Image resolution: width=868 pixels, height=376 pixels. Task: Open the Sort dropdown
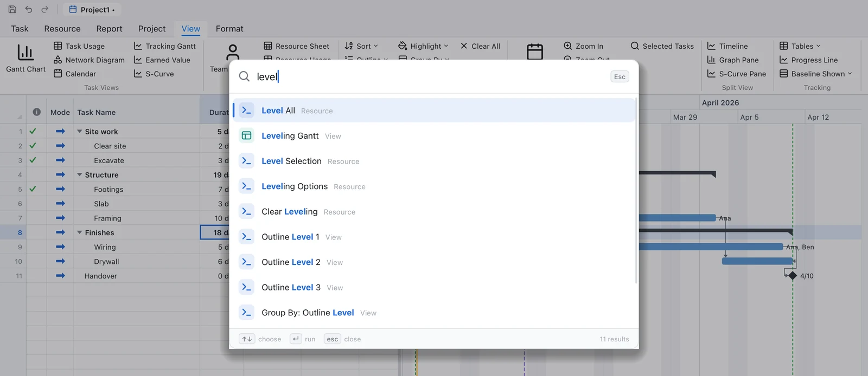361,46
